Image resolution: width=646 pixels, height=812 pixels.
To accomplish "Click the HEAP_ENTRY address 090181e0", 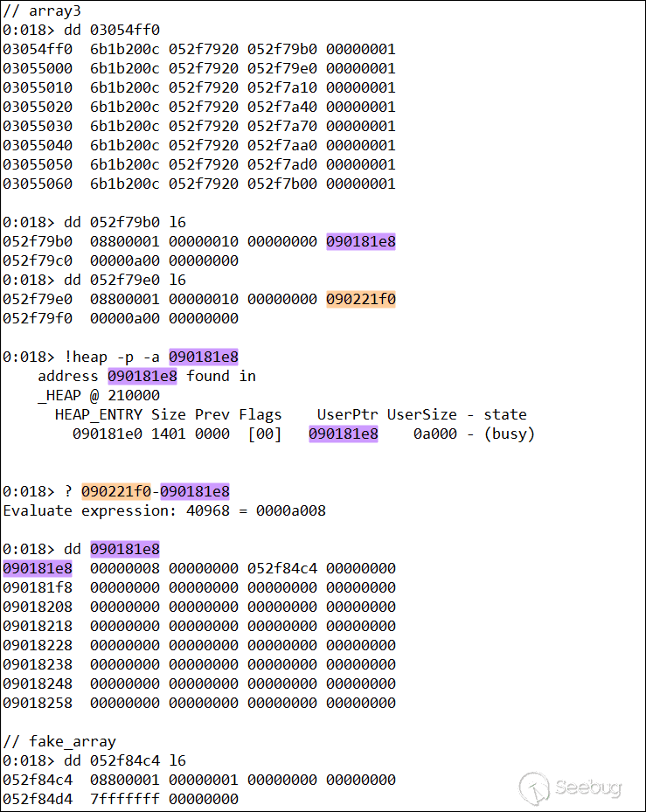I will [x=108, y=434].
